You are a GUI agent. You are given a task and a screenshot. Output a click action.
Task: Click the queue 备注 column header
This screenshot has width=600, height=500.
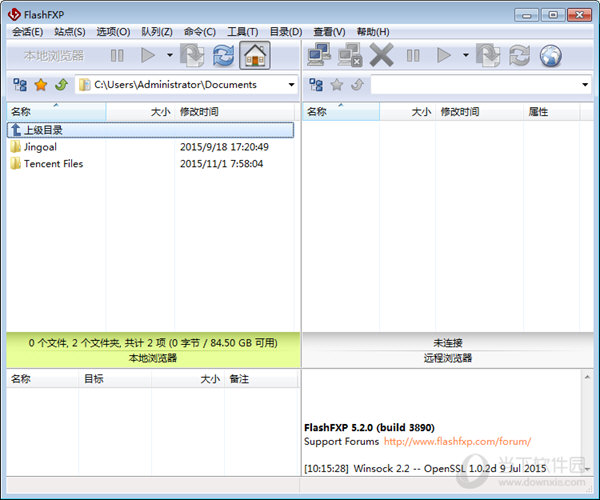(261, 379)
